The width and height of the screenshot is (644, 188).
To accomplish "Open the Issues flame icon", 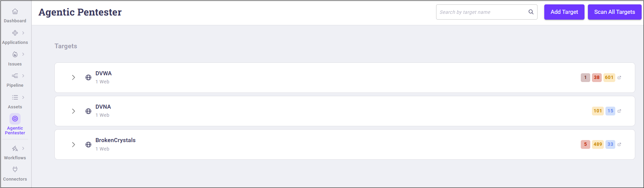I will [15, 54].
